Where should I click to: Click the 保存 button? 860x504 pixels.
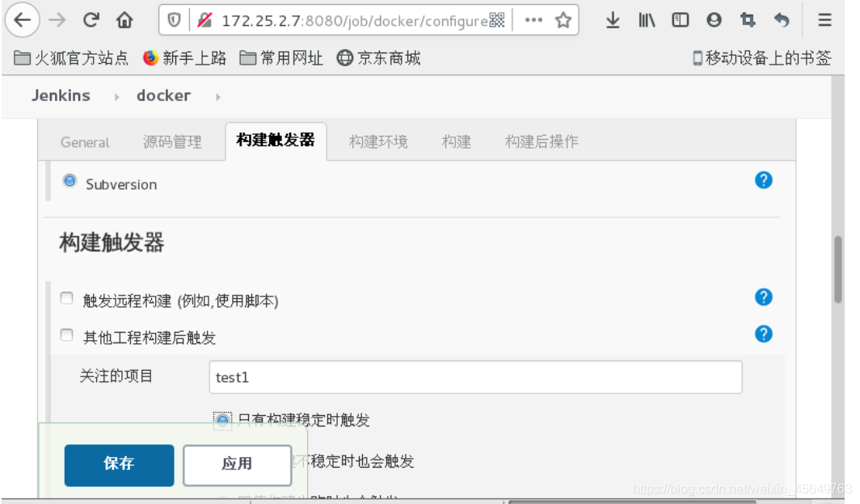click(x=119, y=465)
